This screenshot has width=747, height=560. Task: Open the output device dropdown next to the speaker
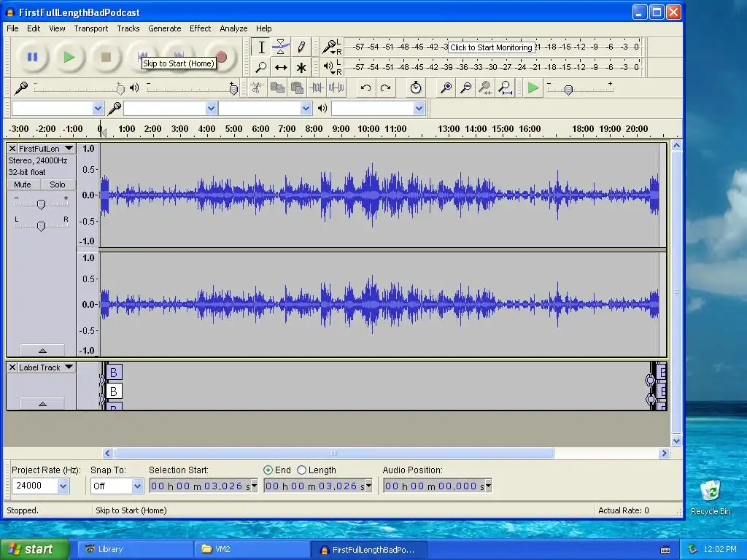click(419, 109)
